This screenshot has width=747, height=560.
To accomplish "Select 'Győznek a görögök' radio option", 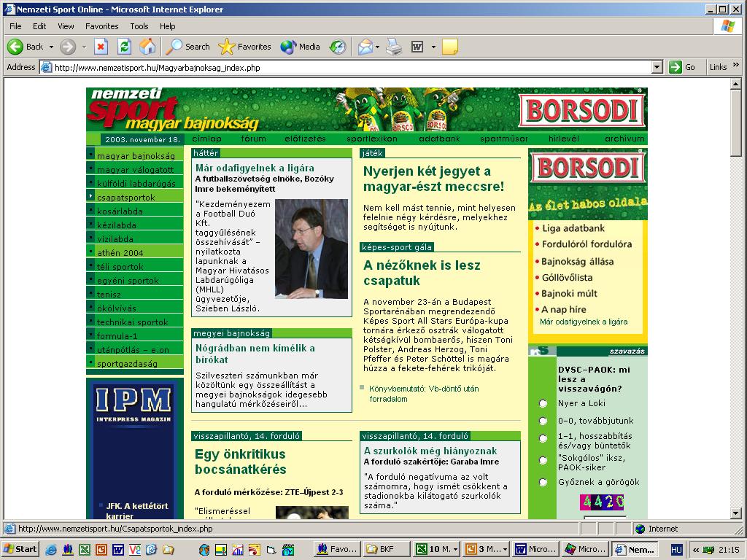I will pyautogui.click(x=543, y=482).
